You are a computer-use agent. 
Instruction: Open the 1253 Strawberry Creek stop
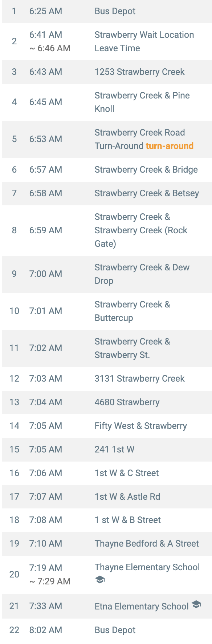point(107,72)
